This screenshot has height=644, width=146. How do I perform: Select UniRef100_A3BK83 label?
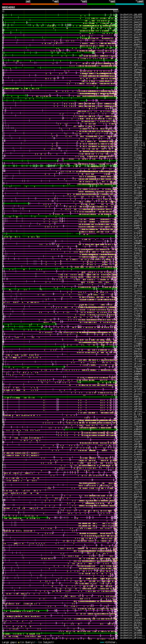click(x=131, y=429)
